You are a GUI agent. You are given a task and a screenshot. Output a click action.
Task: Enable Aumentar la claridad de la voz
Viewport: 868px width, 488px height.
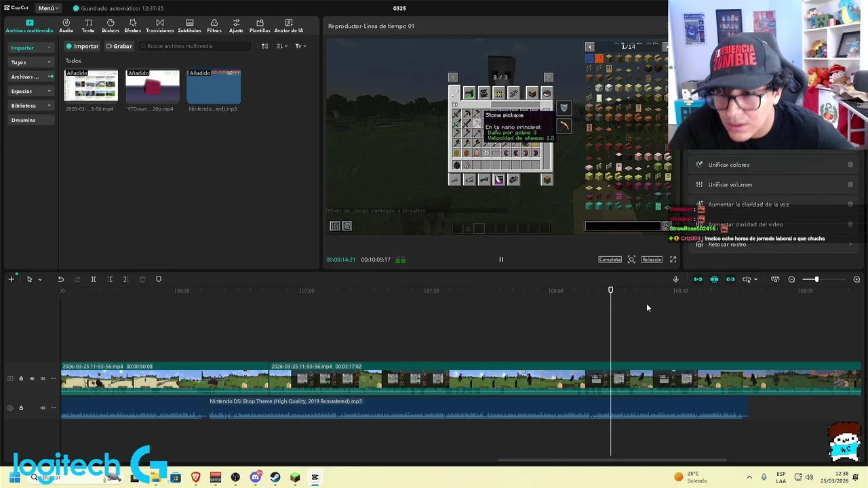(x=850, y=204)
